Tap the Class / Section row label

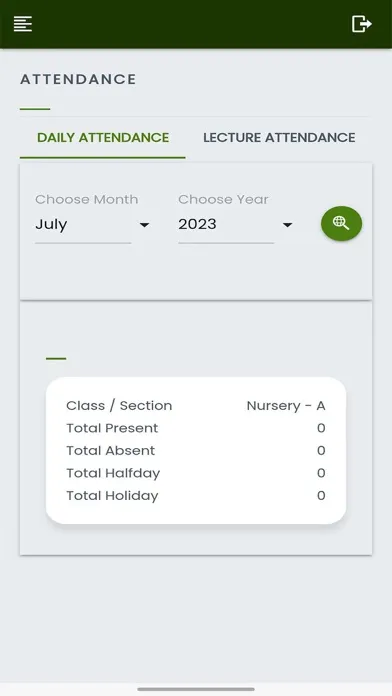[119, 406]
